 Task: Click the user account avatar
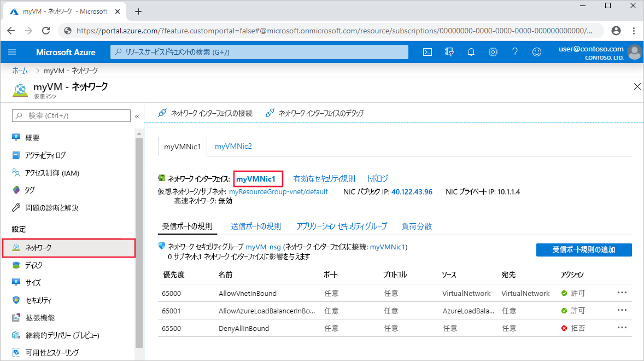coord(635,52)
